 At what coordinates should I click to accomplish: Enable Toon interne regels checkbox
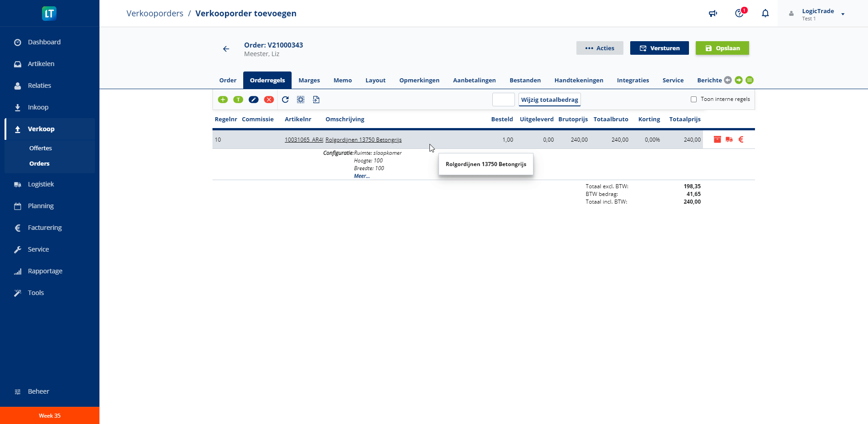click(693, 100)
